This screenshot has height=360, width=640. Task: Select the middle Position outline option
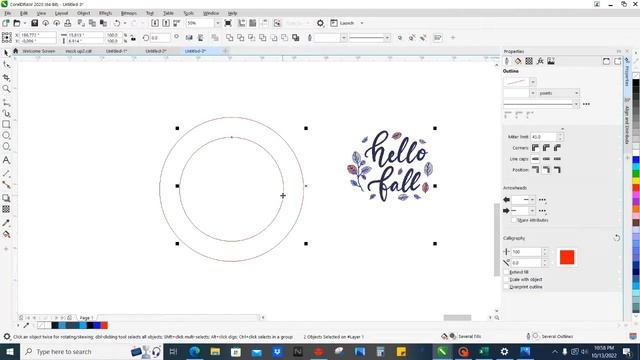point(546,170)
